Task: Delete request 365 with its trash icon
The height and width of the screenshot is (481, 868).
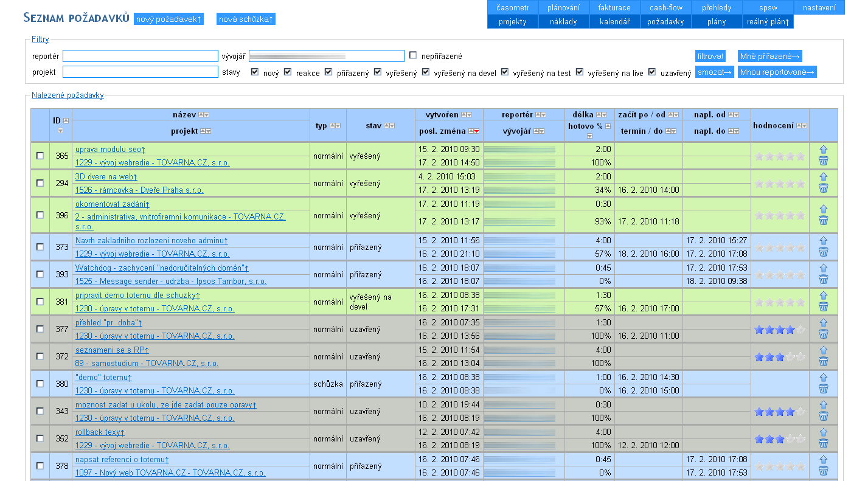Action: pos(824,161)
